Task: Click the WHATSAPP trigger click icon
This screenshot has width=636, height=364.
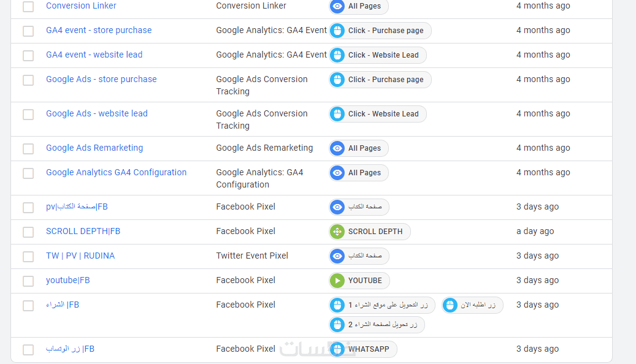Action: [x=337, y=349]
